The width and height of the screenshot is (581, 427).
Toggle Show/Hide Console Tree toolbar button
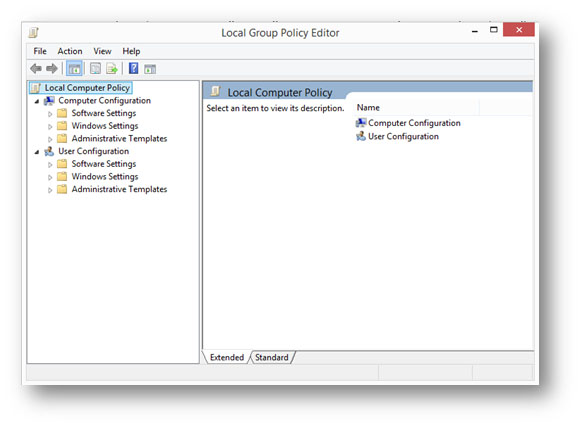74,69
